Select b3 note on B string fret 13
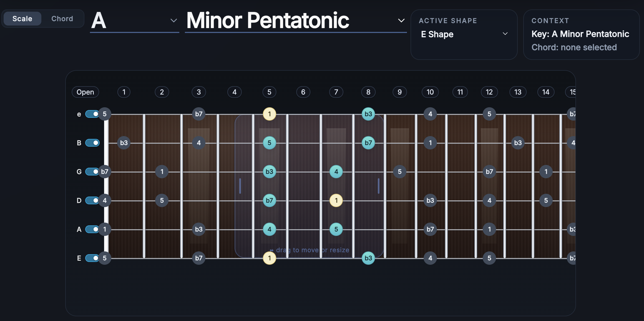 (518, 143)
